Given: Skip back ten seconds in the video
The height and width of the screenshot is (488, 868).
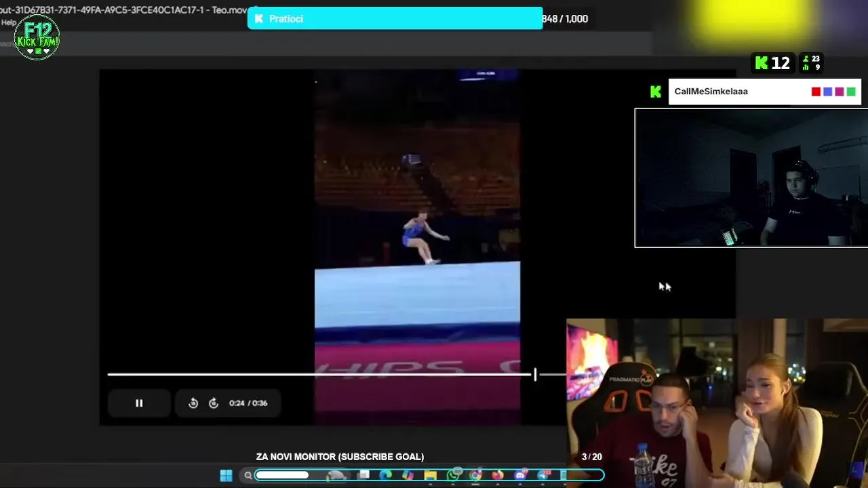Looking at the screenshot, I should pyautogui.click(x=193, y=403).
